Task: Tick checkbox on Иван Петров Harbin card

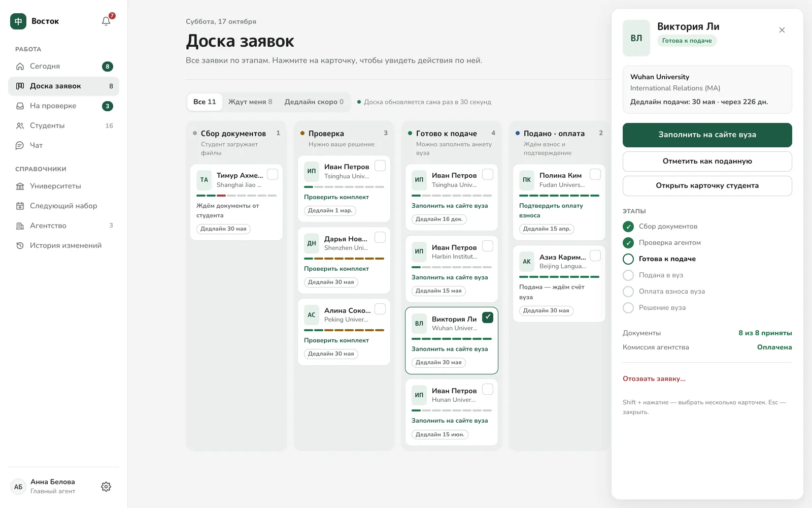Action: 488,246
